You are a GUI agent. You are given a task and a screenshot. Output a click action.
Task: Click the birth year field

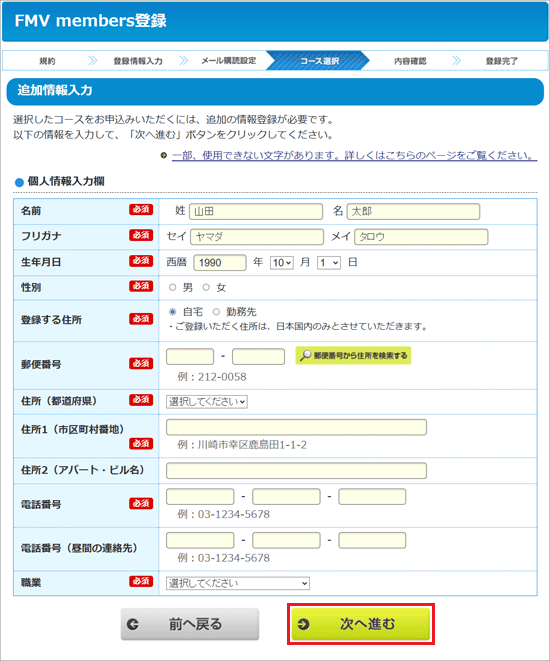tap(220, 263)
